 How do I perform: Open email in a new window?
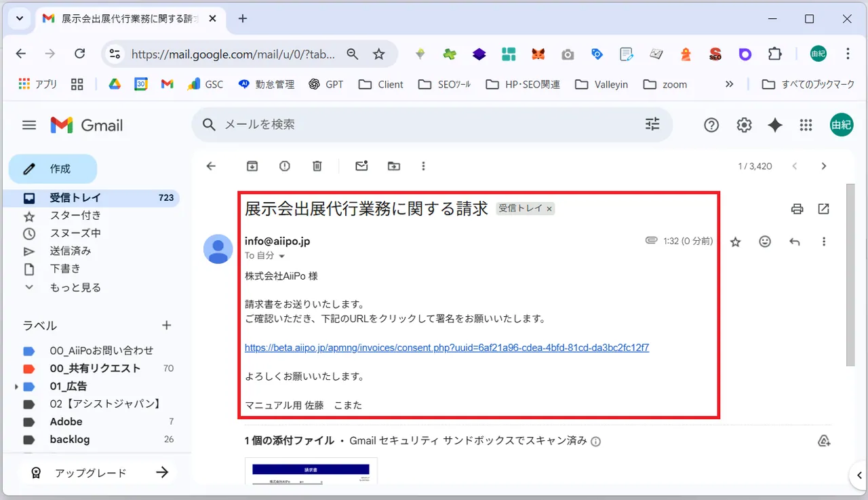(824, 209)
